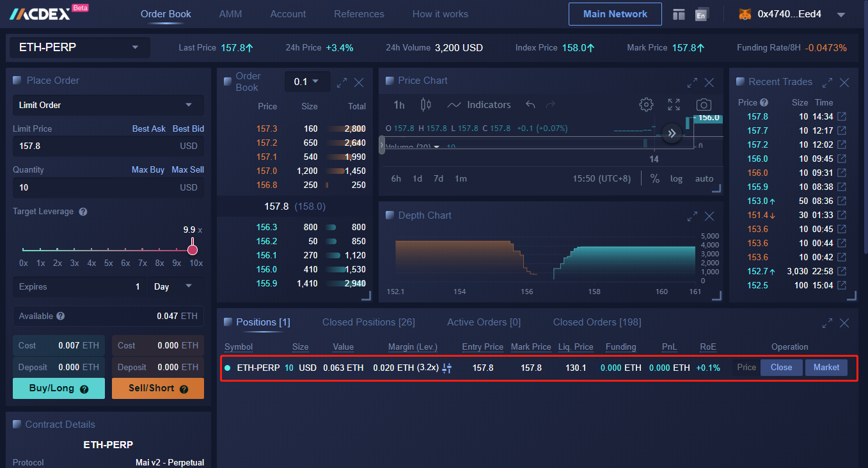Image resolution: width=868 pixels, height=468 pixels.
Task: Click the language En icon
Action: coord(702,15)
